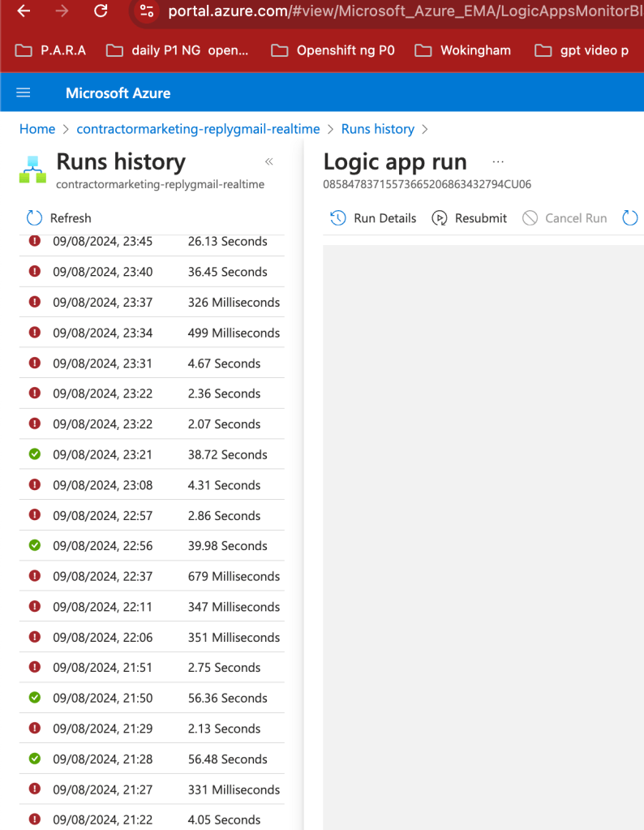Click the Logic App resource icon

32,170
